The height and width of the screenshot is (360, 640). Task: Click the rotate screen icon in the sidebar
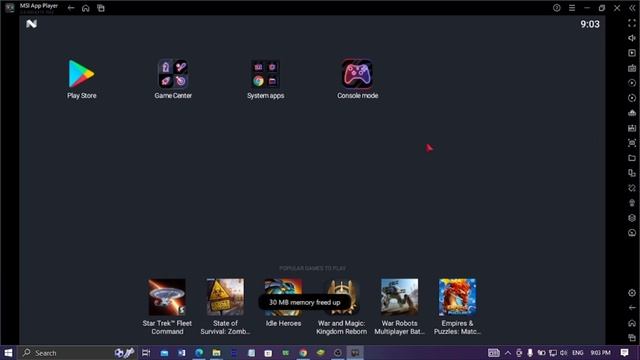(x=632, y=188)
